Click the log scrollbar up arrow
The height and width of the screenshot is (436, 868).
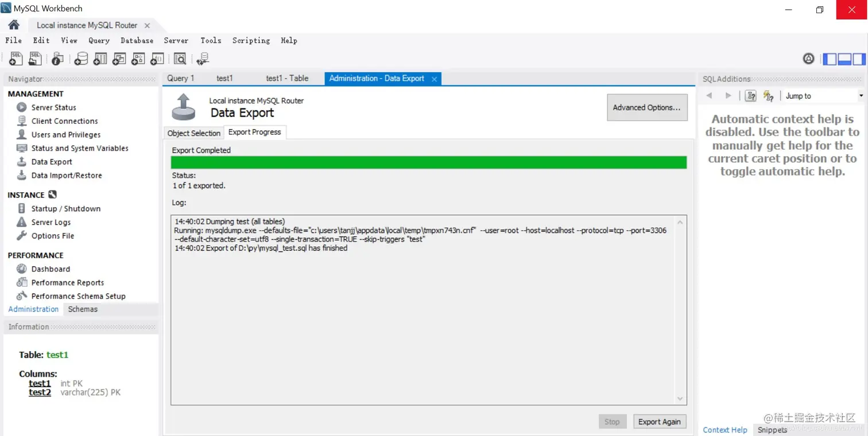(x=680, y=222)
